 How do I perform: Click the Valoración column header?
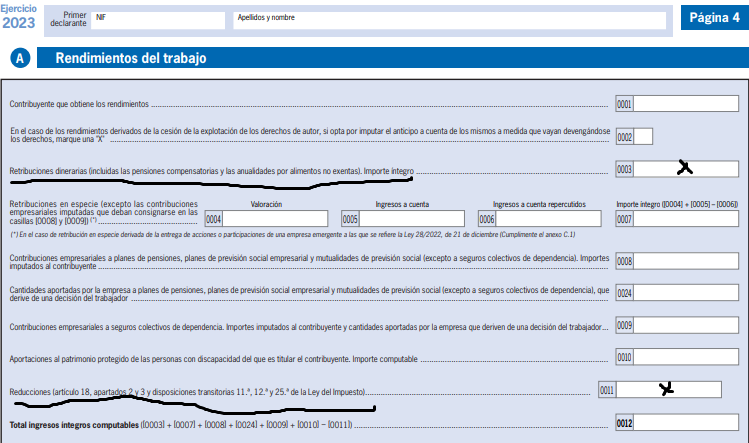pos(267,204)
